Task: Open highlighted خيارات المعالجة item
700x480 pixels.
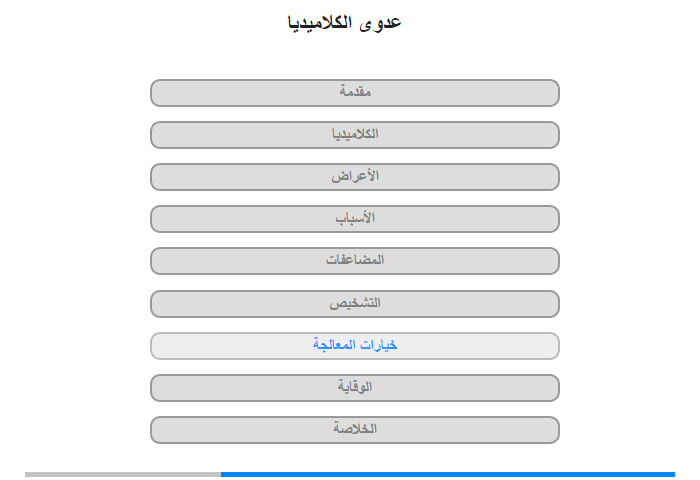Action: click(354, 346)
